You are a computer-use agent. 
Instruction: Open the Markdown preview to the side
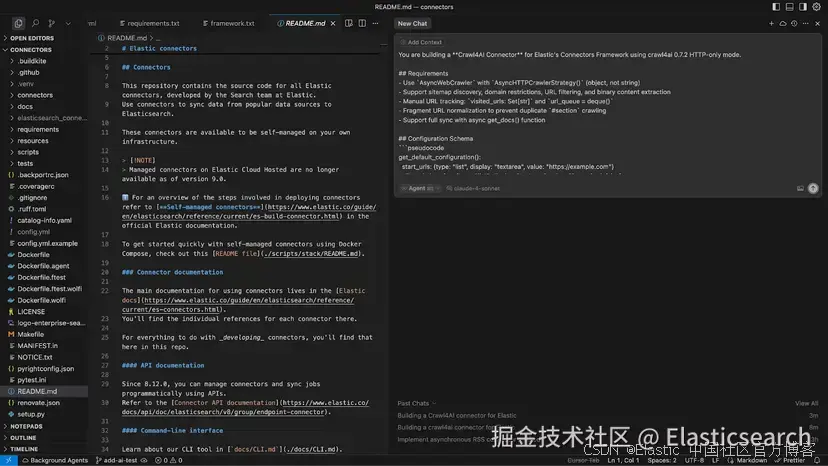349,23
